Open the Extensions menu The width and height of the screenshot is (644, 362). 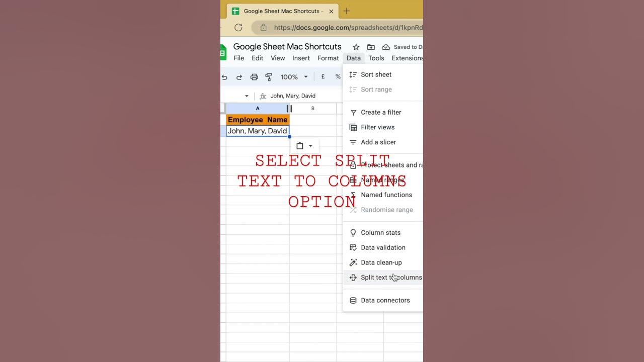click(x=408, y=58)
